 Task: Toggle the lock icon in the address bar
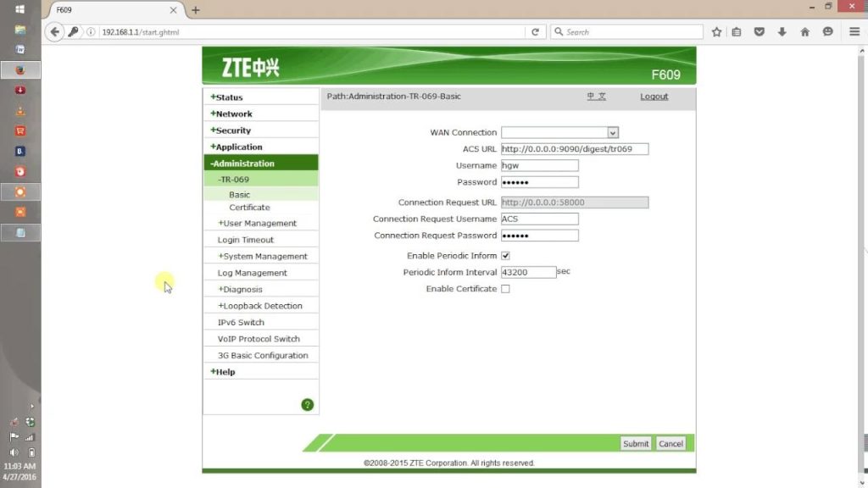pos(75,31)
